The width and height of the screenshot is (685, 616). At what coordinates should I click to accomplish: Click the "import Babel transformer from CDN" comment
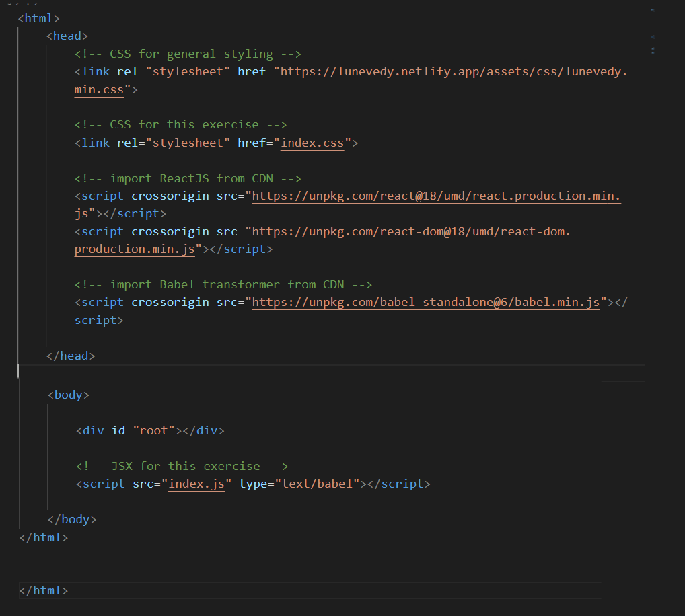(223, 284)
